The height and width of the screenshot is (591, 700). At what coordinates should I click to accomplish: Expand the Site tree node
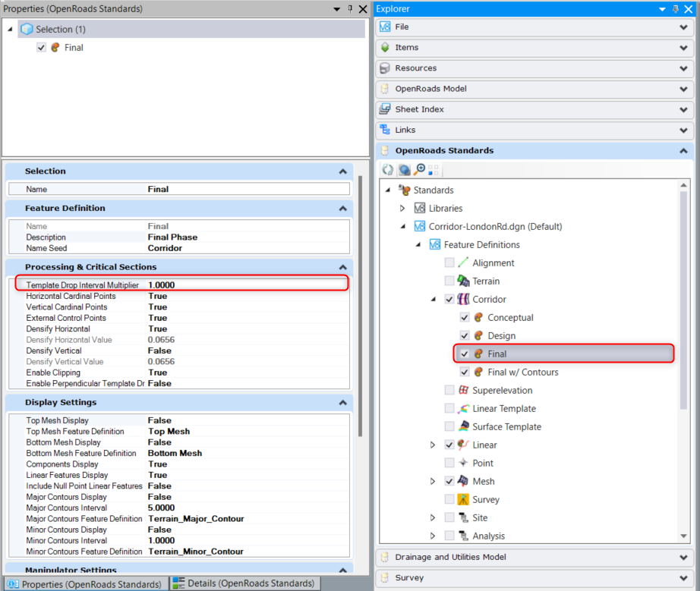click(x=433, y=517)
